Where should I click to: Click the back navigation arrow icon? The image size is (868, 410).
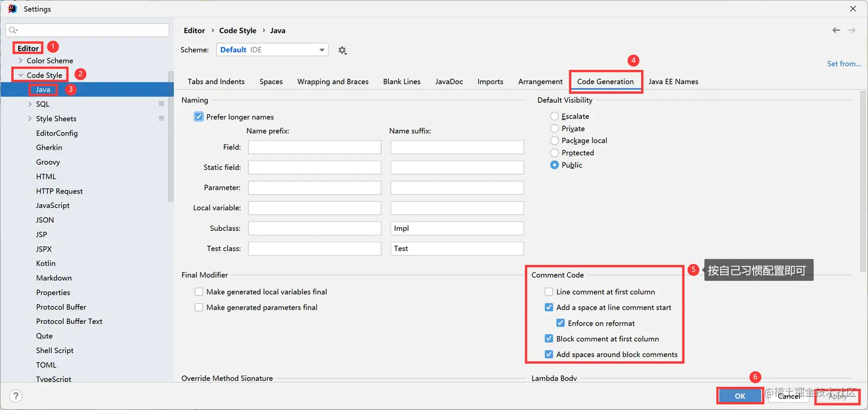pos(836,30)
